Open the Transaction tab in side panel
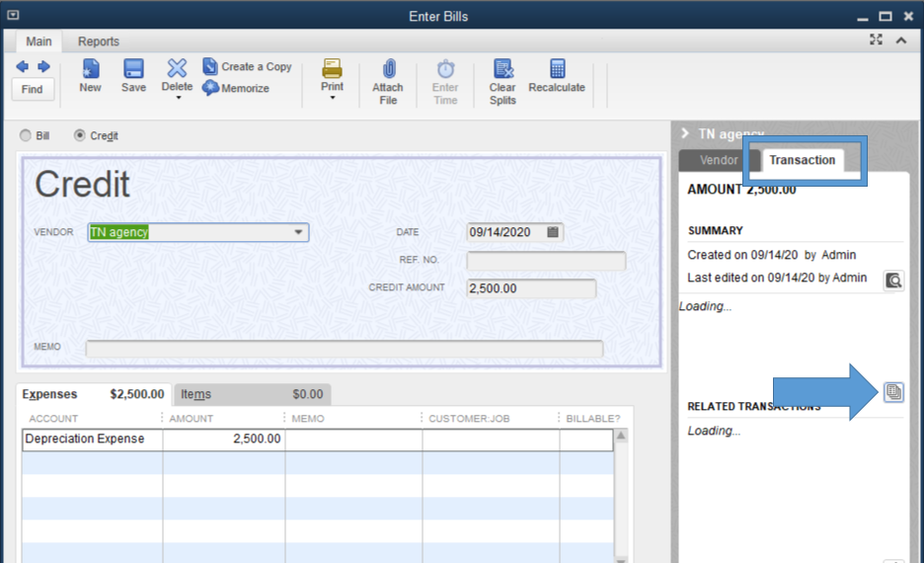924x563 pixels. tap(802, 160)
